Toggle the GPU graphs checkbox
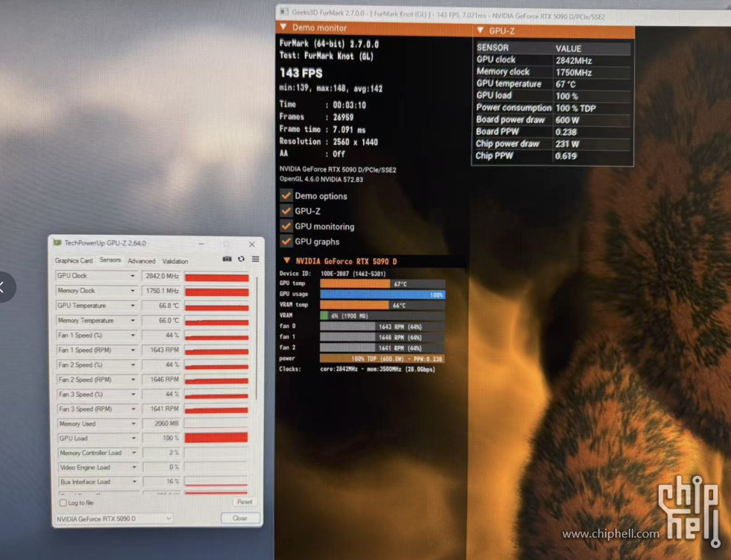This screenshot has width=731, height=560. (x=286, y=242)
